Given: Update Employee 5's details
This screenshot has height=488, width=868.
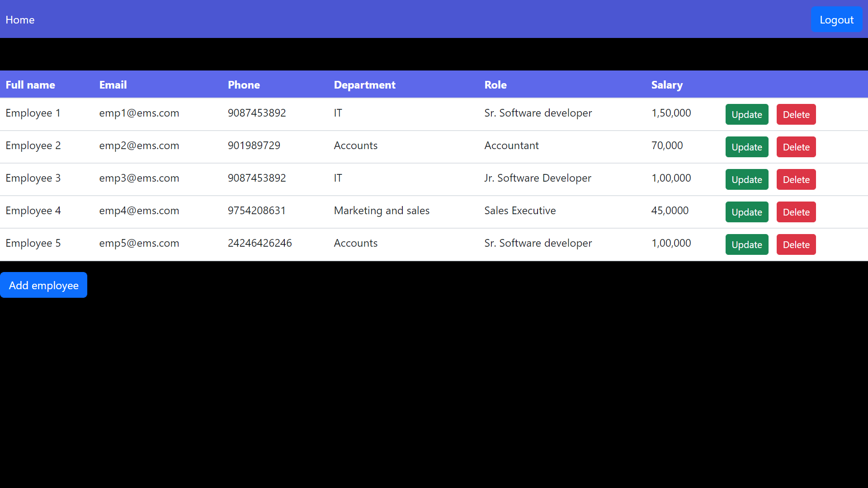Looking at the screenshot, I should click(746, 244).
